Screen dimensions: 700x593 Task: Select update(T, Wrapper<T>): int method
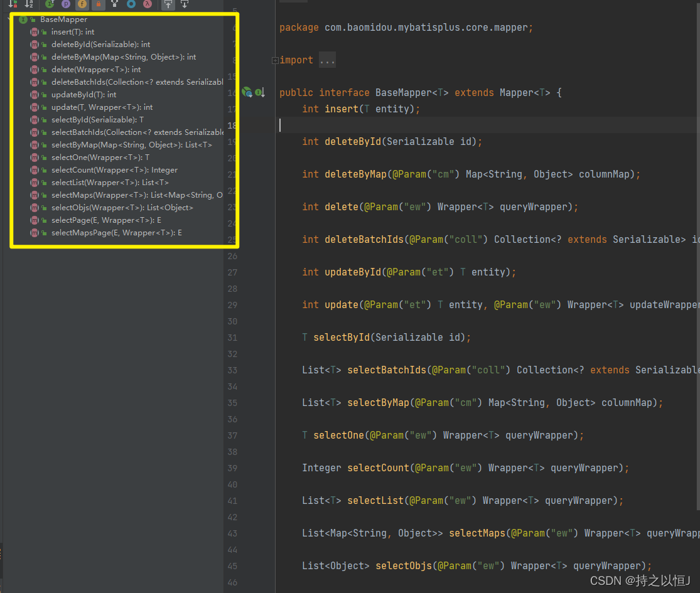pyautogui.click(x=102, y=107)
